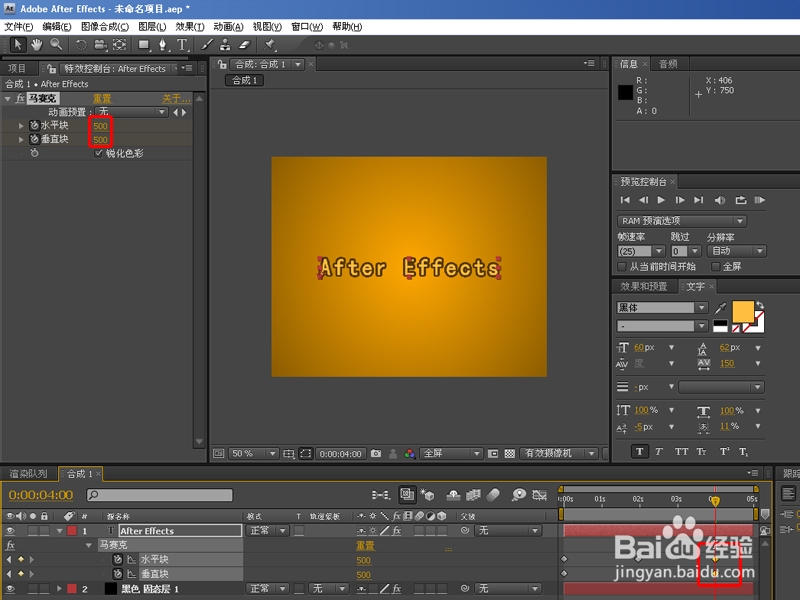
Task: Click the eyedropper in the Character panel
Action: 720,308
